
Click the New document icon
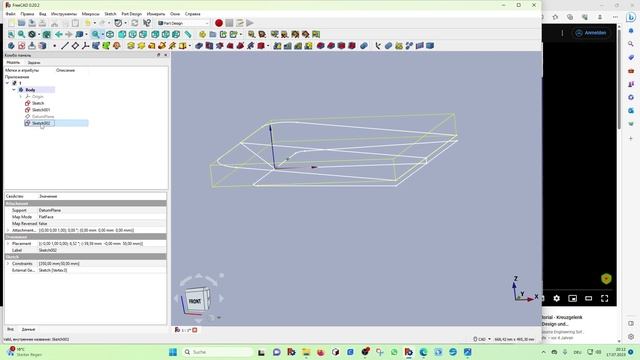[11, 23]
